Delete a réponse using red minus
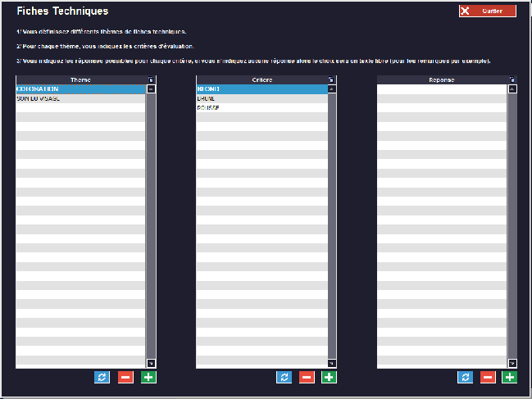Screen dimensions: 532x399 point(487,377)
